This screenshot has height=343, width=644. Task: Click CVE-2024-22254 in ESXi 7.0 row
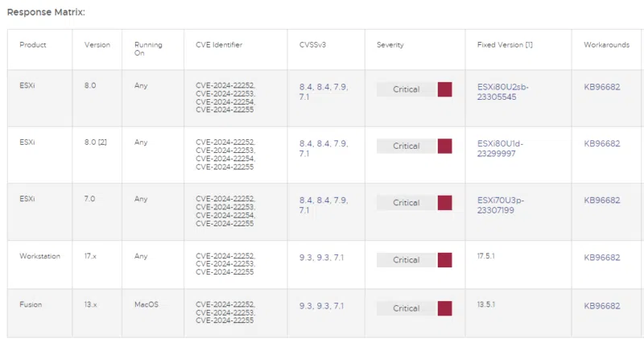pyautogui.click(x=225, y=215)
